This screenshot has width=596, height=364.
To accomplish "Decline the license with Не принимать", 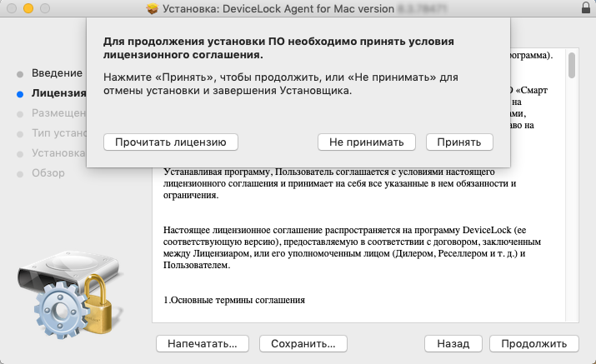I will [366, 142].
